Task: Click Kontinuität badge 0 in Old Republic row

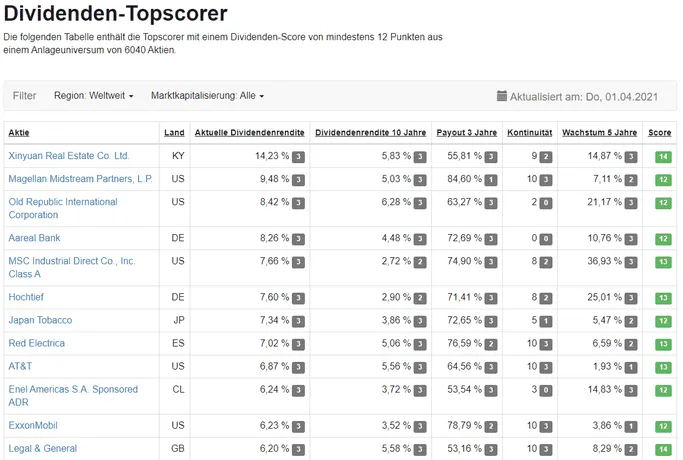Action: click(x=546, y=203)
